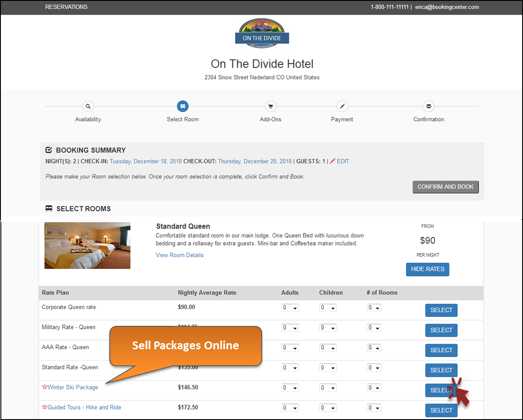Click the Standard Queen room heading

click(x=183, y=226)
